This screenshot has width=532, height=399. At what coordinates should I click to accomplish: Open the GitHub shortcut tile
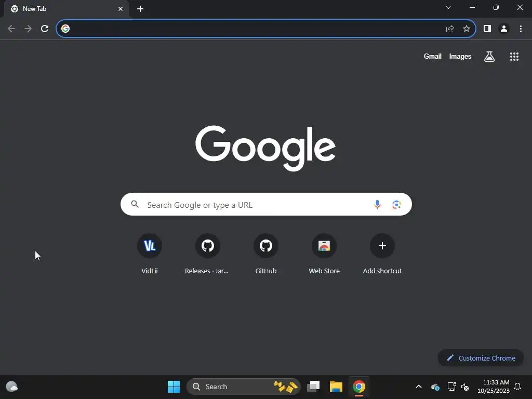coord(266,254)
